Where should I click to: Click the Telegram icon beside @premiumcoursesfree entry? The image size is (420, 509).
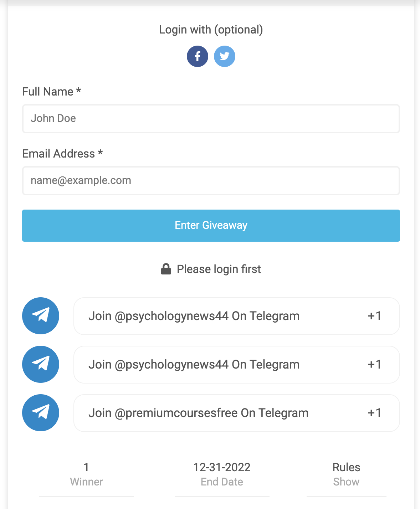point(40,413)
